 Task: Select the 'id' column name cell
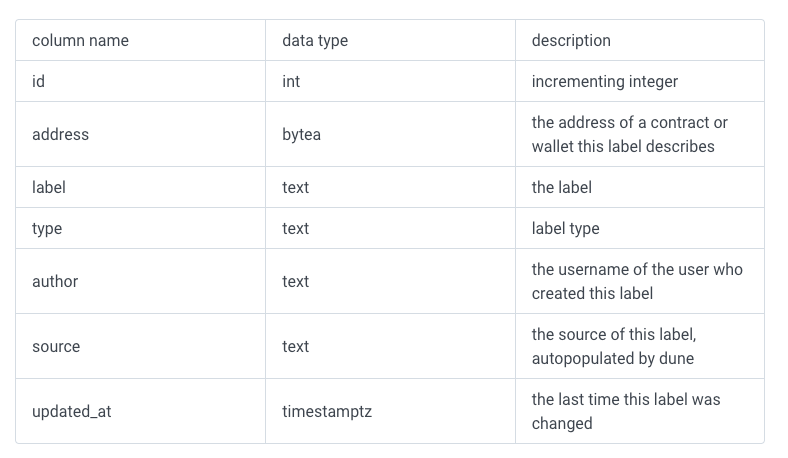point(140,81)
